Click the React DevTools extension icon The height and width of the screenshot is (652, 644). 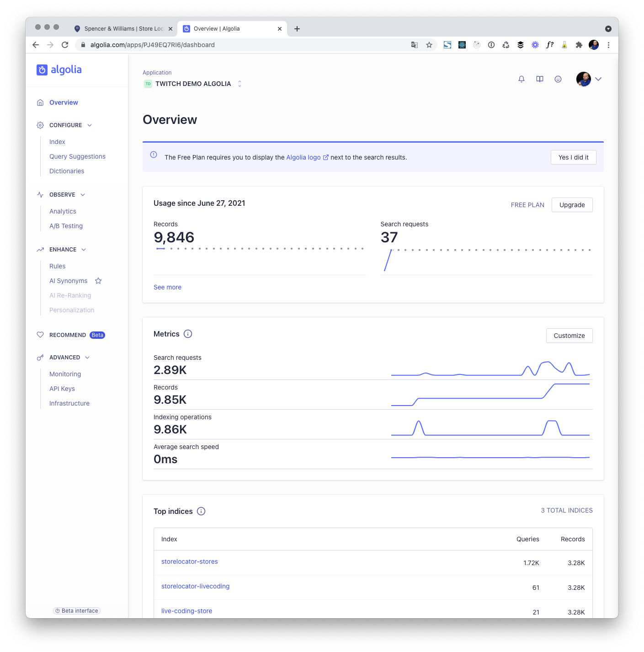pyautogui.click(x=462, y=45)
